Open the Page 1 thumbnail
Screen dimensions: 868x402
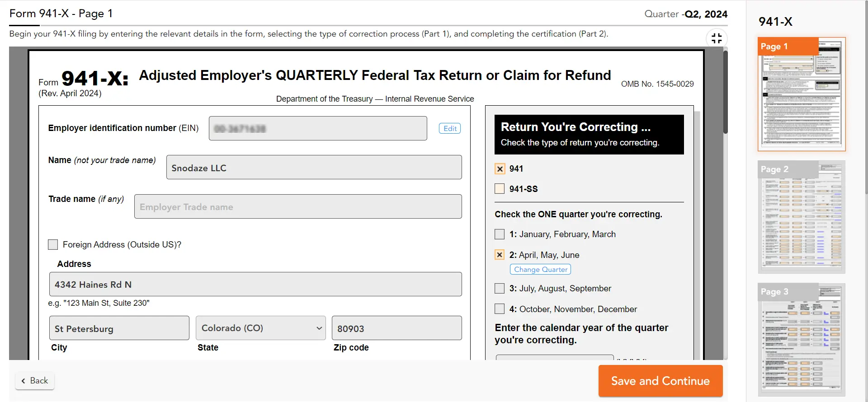pyautogui.click(x=801, y=94)
